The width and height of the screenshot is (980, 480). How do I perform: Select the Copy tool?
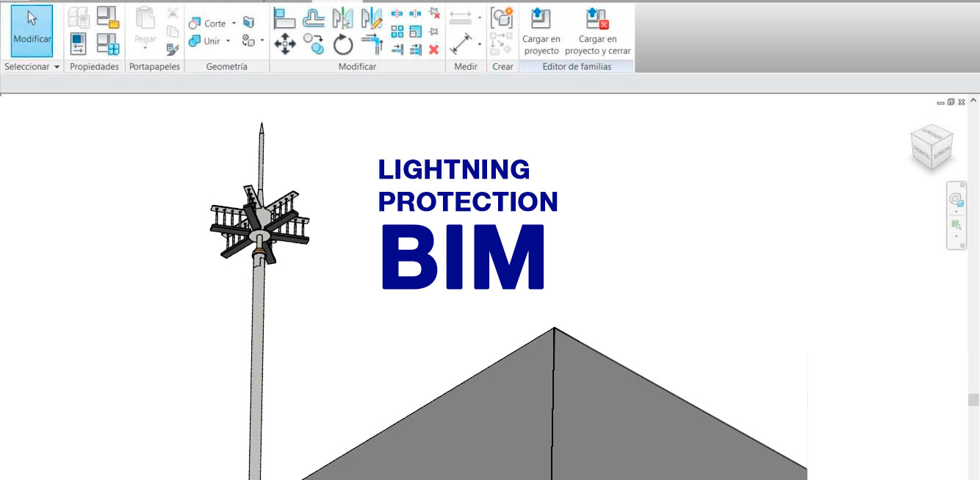click(x=313, y=44)
